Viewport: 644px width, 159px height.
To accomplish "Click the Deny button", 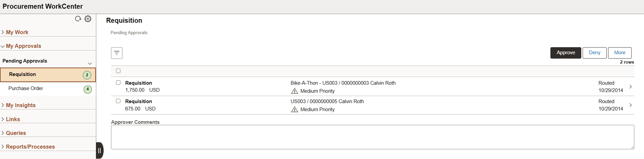I will [x=594, y=53].
